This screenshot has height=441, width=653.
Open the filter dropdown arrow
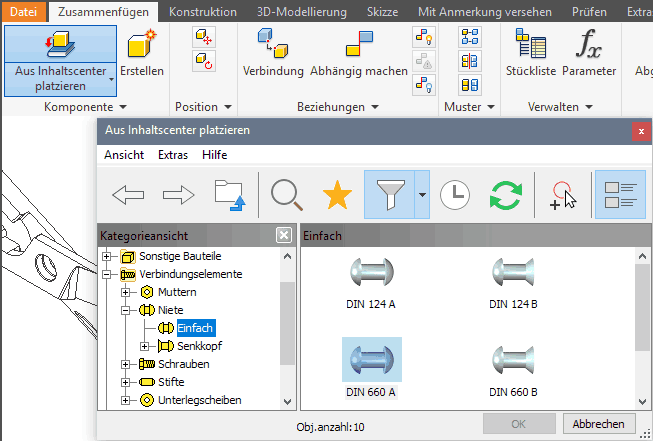tap(422, 194)
